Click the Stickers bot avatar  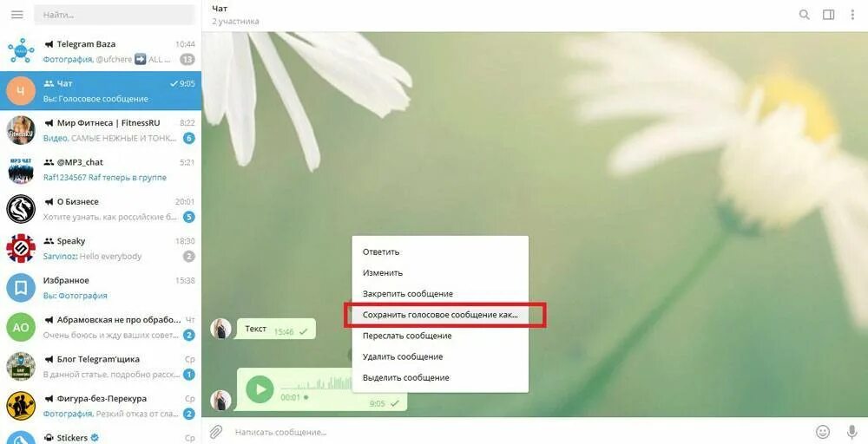click(x=21, y=437)
